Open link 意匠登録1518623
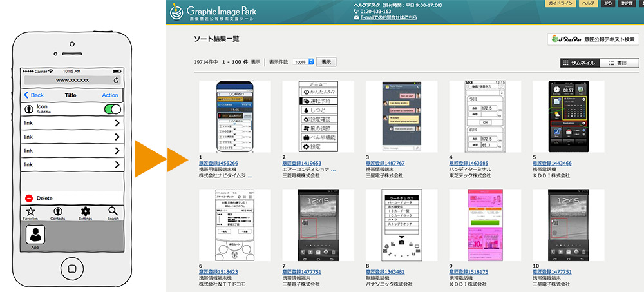The height and width of the screenshot is (292, 644). click(x=218, y=272)
